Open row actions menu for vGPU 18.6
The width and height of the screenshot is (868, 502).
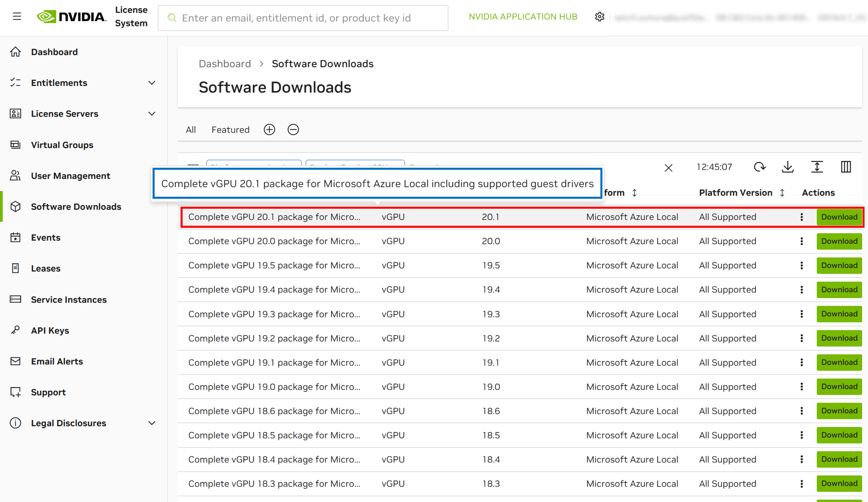802,411
